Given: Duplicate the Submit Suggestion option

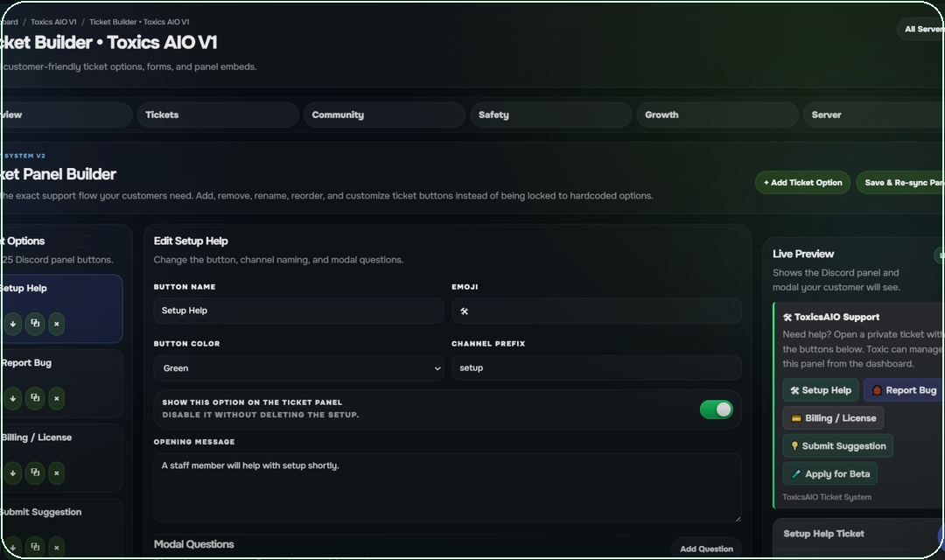Looking at the screenshot, I should (x=35, y=548).
